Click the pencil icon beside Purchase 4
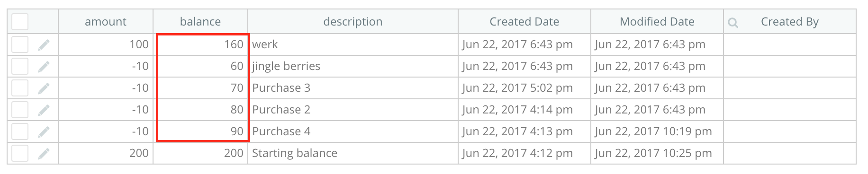 tap(44, 132)
